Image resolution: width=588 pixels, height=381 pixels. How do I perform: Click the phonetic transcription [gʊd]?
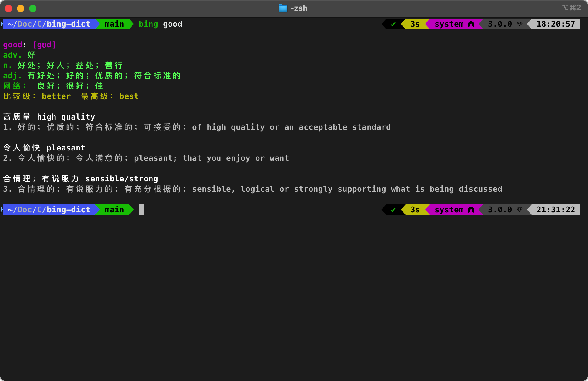(44, 45)
